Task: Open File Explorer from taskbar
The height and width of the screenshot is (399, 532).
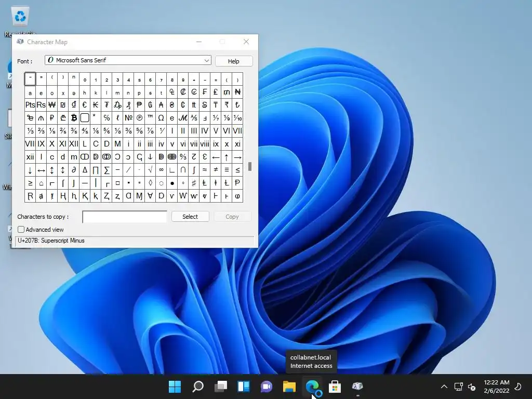Action: 289,387
